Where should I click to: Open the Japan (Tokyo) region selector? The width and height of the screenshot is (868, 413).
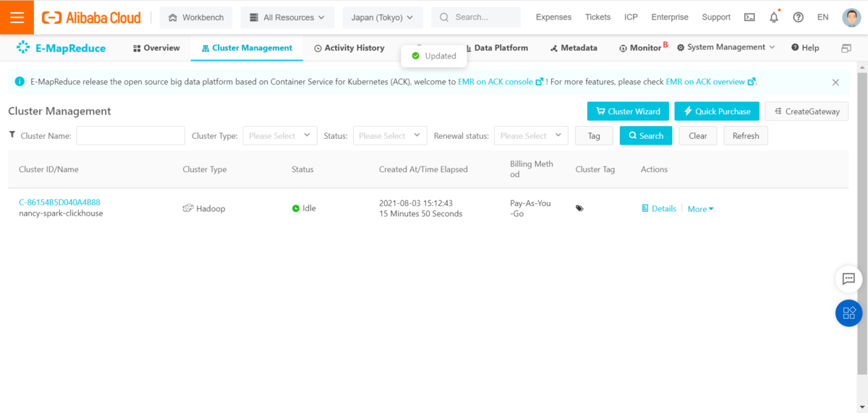382,17
